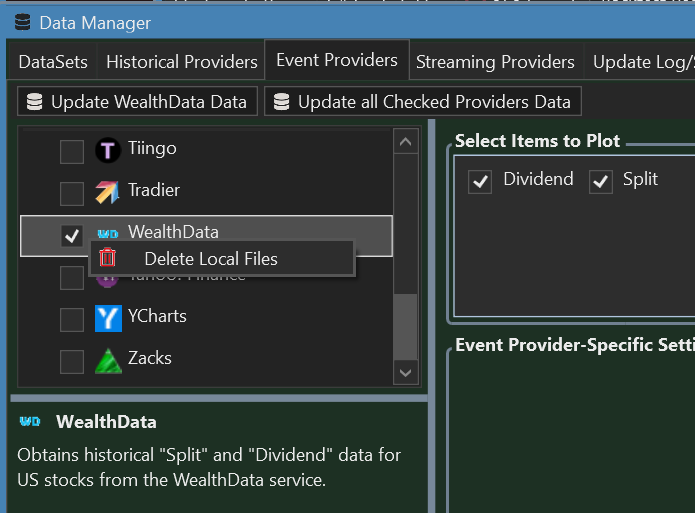Click the WealthData icon in provider list
Viewport: 695px width, 513px height.
[x=108, y=234]
